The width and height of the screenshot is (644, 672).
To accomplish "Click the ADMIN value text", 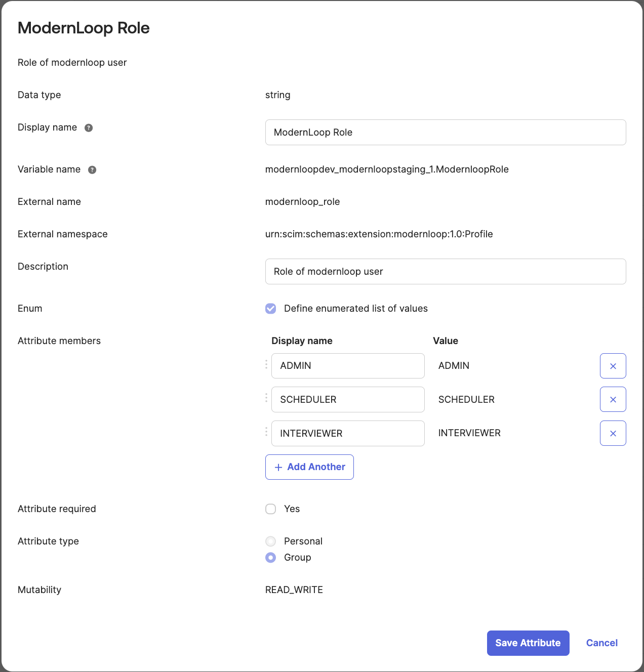I will click(x=454, y=366).
